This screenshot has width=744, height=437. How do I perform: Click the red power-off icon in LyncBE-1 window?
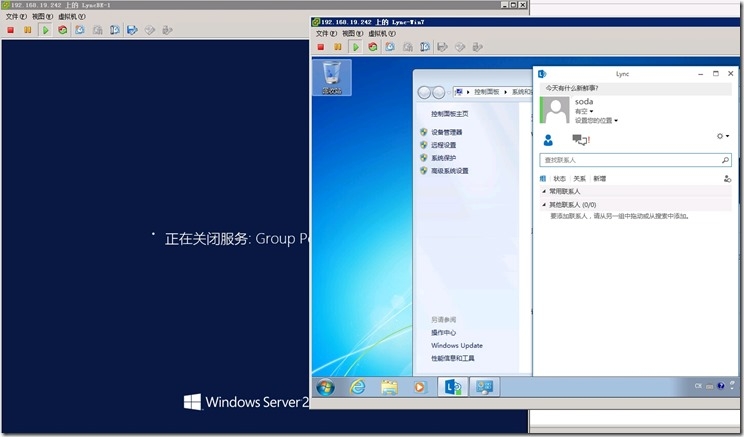(10, 30)
